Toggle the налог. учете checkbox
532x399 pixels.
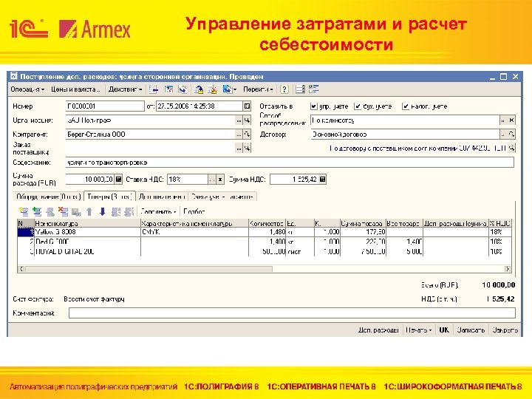click(x=406, y=106)
